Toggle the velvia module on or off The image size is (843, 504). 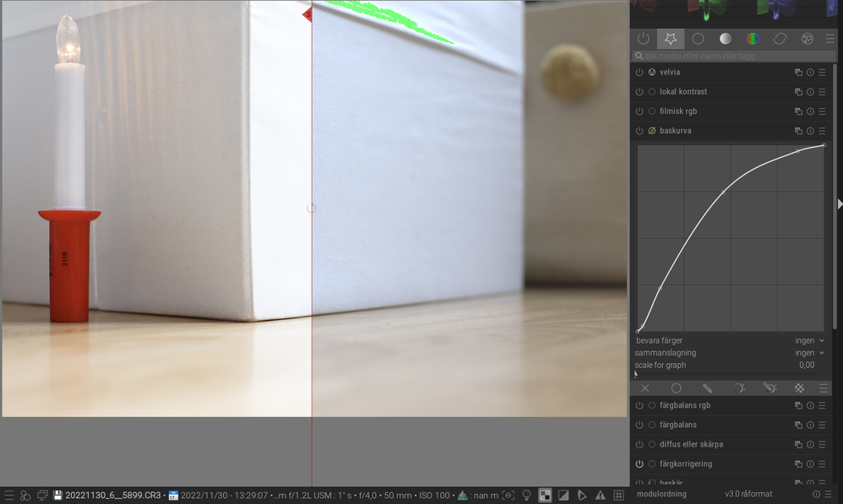point(639,73)
